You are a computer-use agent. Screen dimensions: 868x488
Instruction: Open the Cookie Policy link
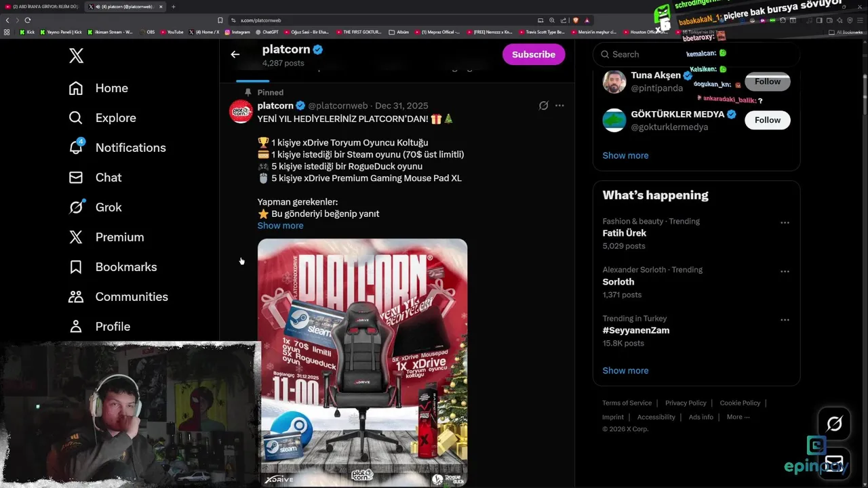click(x=740, y=403)
